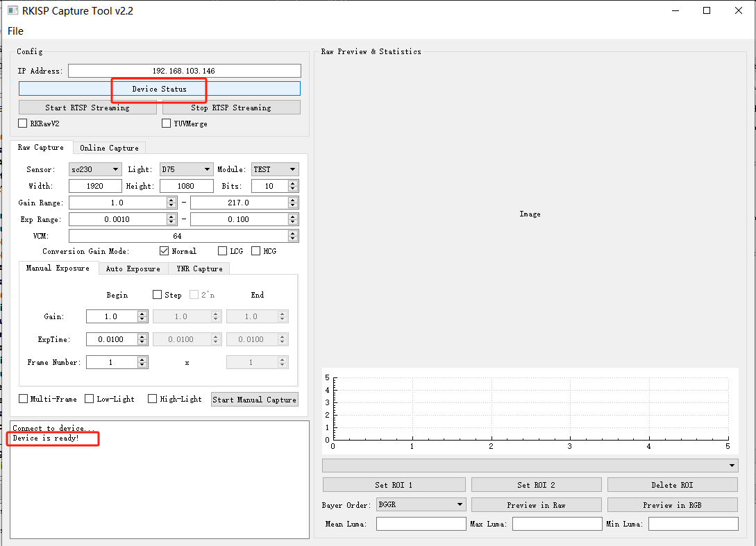The height and width of the screenshot is (546, 756).
Task: Check the LCG conversion gain mode
Action: pyautogui.click(x=222, y=251)
